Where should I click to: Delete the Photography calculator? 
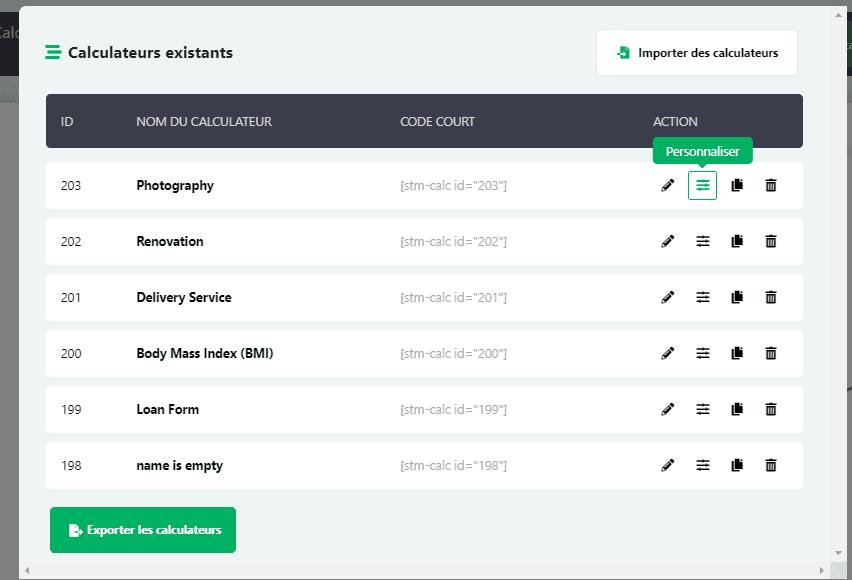[x=771, y=186]
